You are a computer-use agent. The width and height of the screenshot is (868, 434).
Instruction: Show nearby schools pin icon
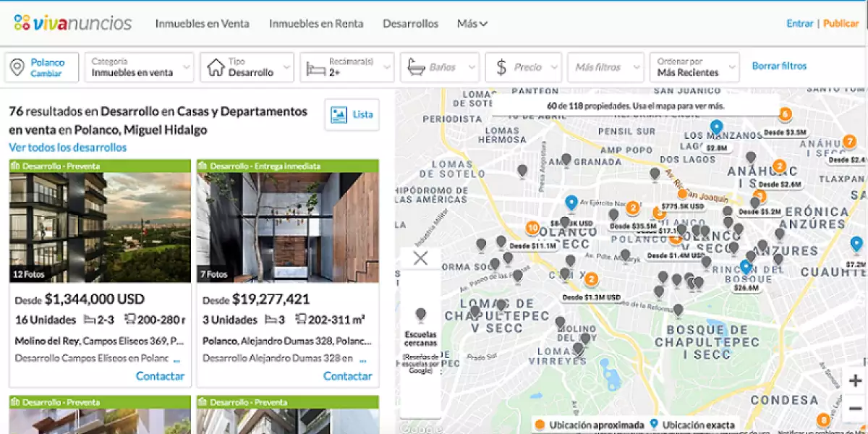[x=420, y=315]
